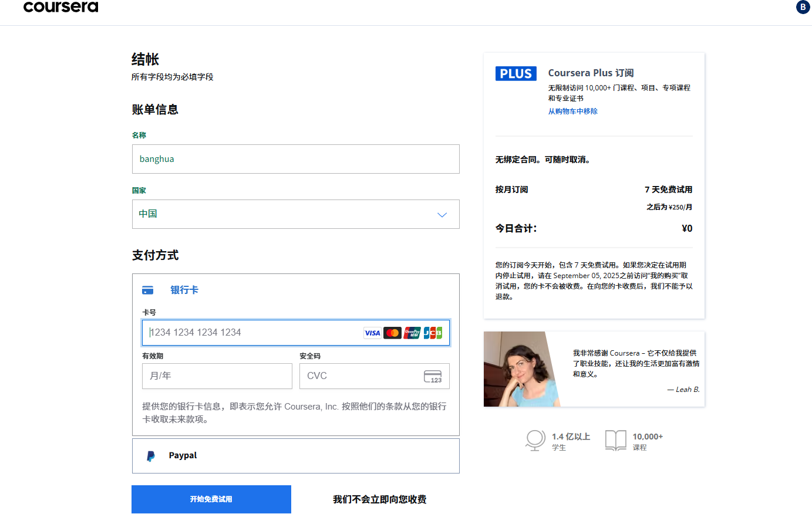Click the CVC card hint icon

pyautogui.click(x=433, y=376)
